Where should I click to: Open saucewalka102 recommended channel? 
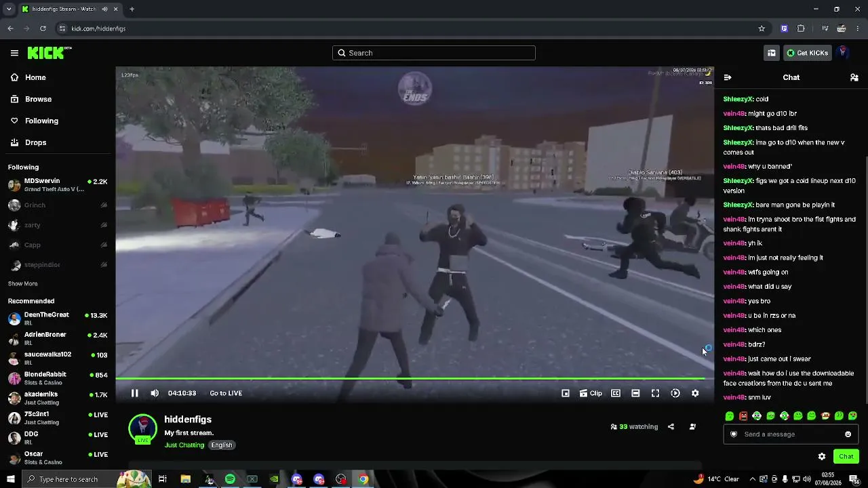58,358
